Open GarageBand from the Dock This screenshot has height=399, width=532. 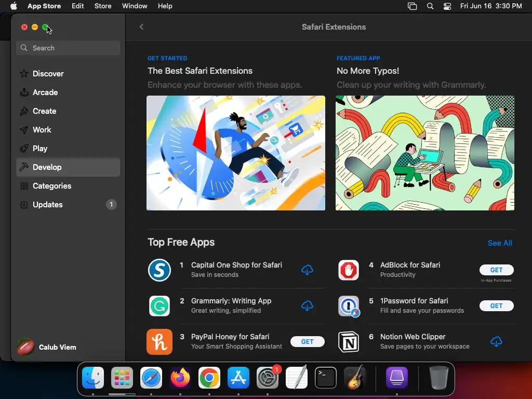pos(355,378)
